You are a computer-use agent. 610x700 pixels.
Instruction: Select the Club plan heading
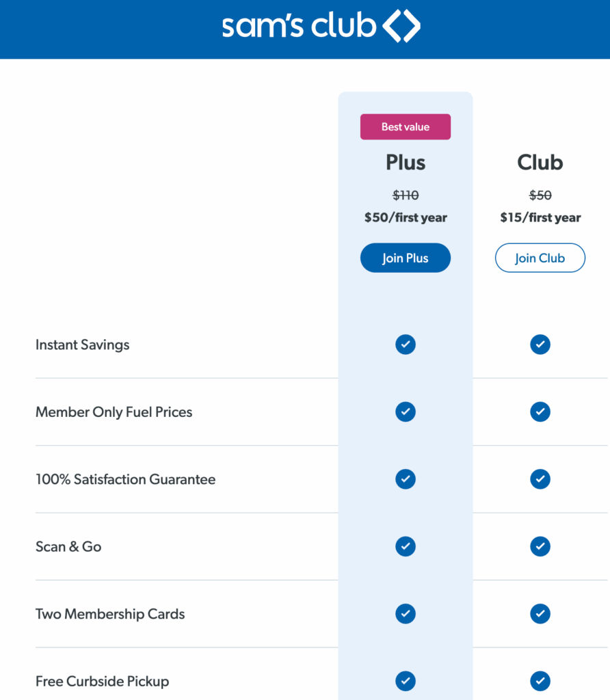(x=540, y=163)
